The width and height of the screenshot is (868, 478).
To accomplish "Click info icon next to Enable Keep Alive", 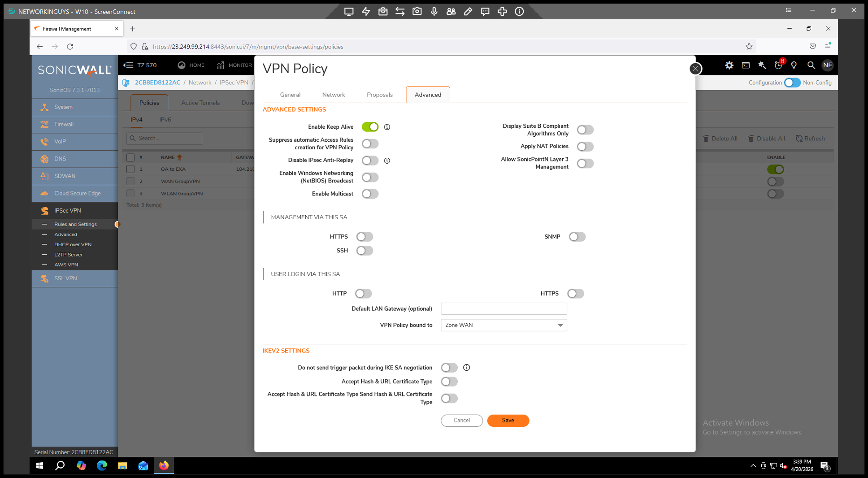I will tap(387, 127).
